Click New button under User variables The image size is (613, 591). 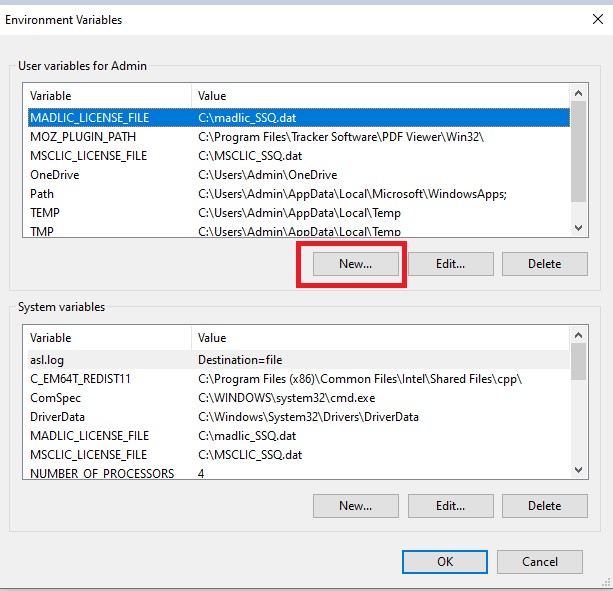pos(355,264)
